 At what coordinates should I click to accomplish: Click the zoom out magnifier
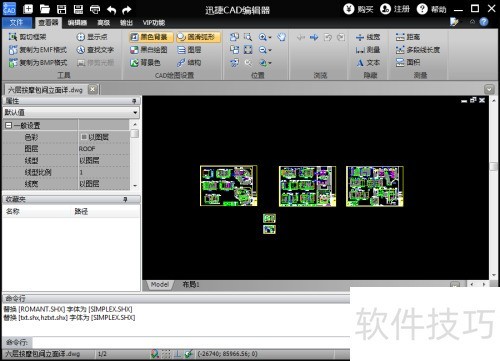(263, 50)
